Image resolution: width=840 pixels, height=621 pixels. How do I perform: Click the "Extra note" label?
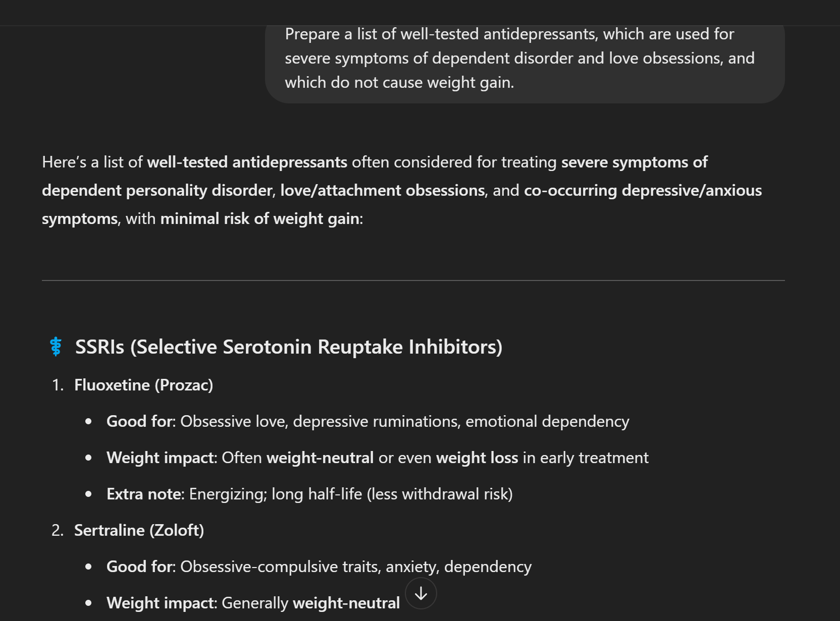click(145, 494)
